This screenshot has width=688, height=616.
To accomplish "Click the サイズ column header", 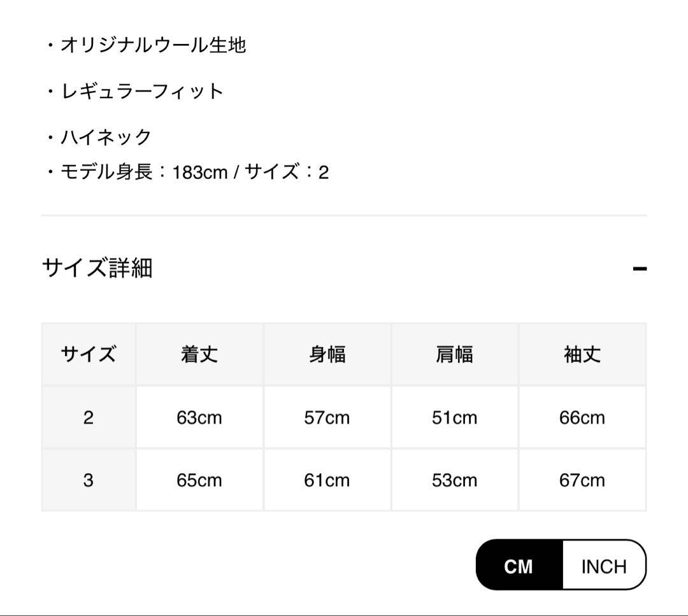I will pos(89,354).
